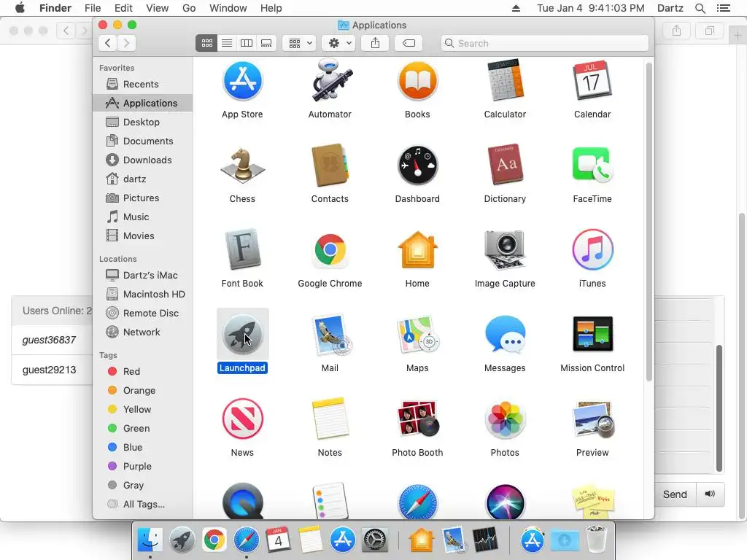Viewport: 747px width, 560px height.
Task: Click the Edit Tags toolbar button
Action: (409, 43)
